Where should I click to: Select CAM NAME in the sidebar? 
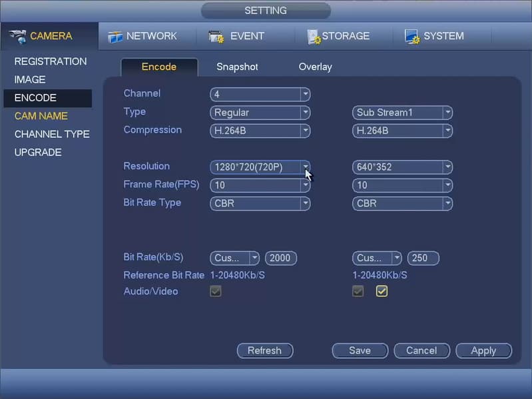click(41, 116)
